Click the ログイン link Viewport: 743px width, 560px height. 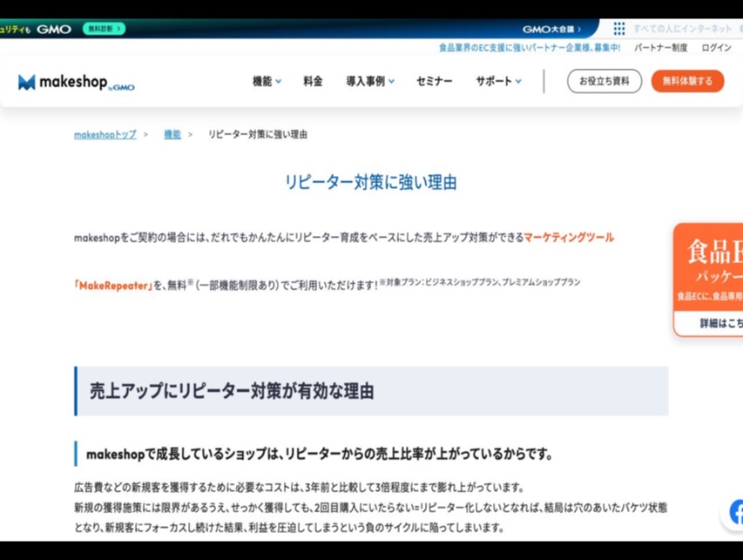(716, 48)
